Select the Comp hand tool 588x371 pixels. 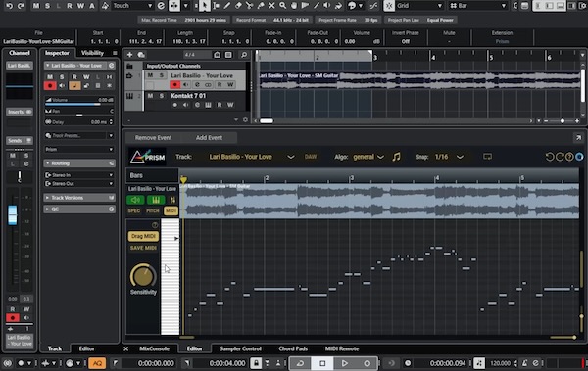(x=294, y=6)
